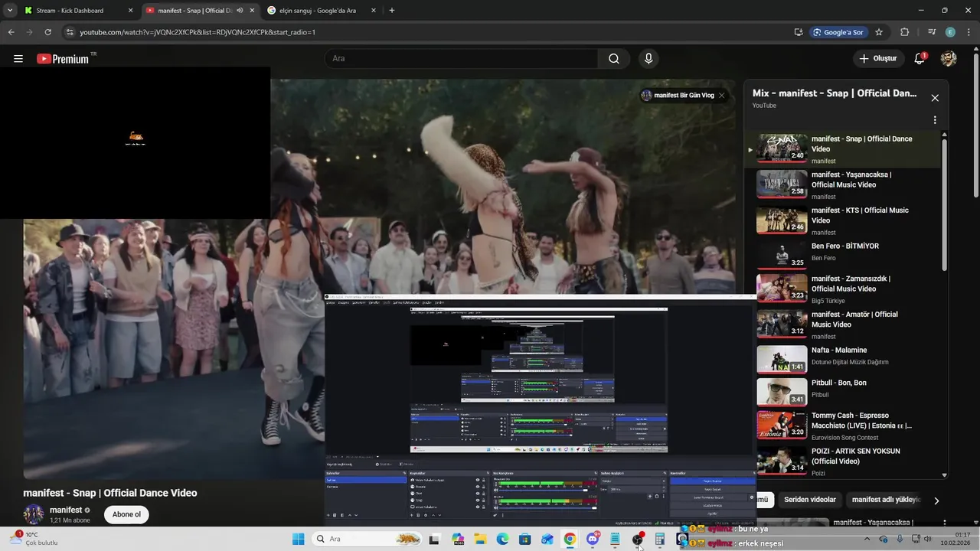The height and width of the screenshot is (551, 980).
Task: Show hidden system tray icons chevron
Action: 867,539
